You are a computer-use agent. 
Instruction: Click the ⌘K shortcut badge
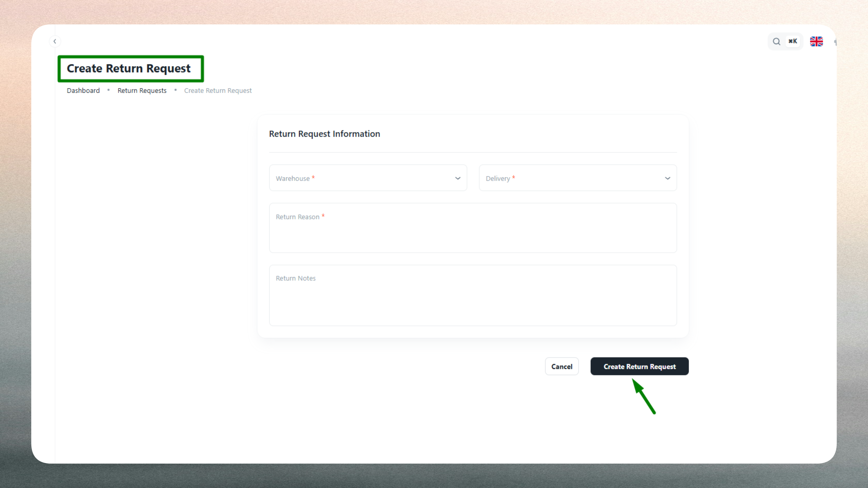[793, 41]
